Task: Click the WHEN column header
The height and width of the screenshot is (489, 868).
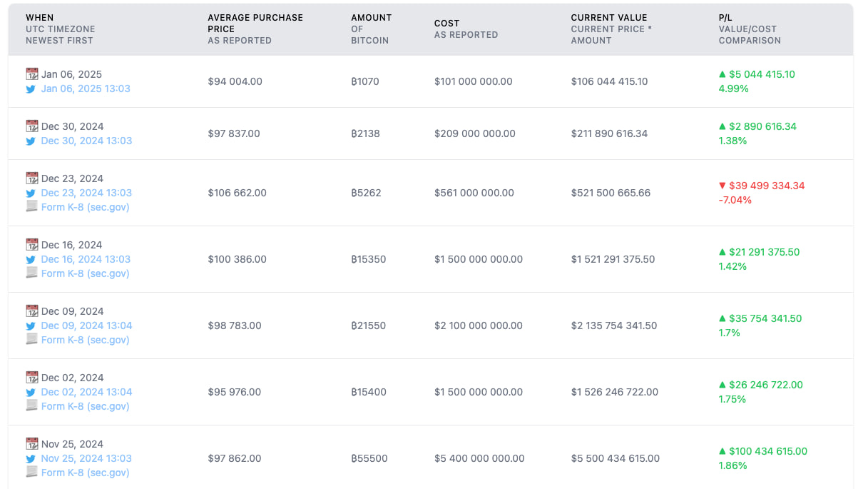Action: click(40, 18)
